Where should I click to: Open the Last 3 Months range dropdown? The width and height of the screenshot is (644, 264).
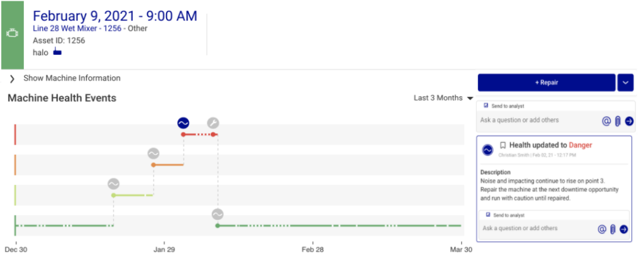point(443,98)
